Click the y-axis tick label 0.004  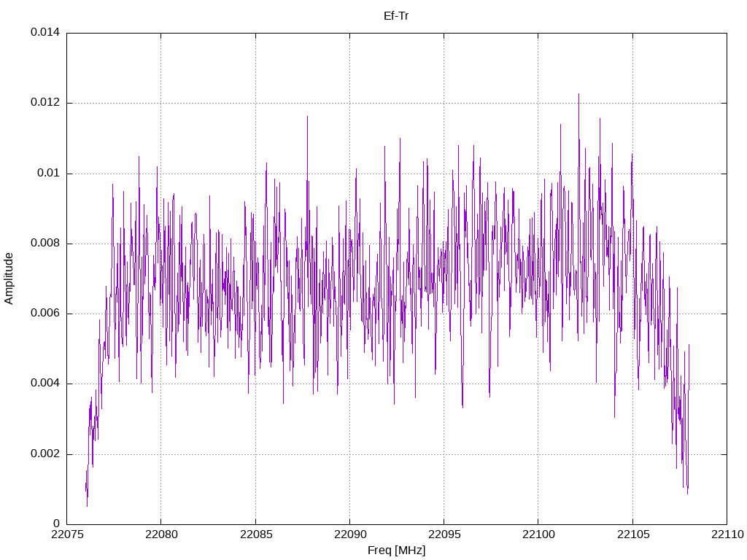(45, 384)
